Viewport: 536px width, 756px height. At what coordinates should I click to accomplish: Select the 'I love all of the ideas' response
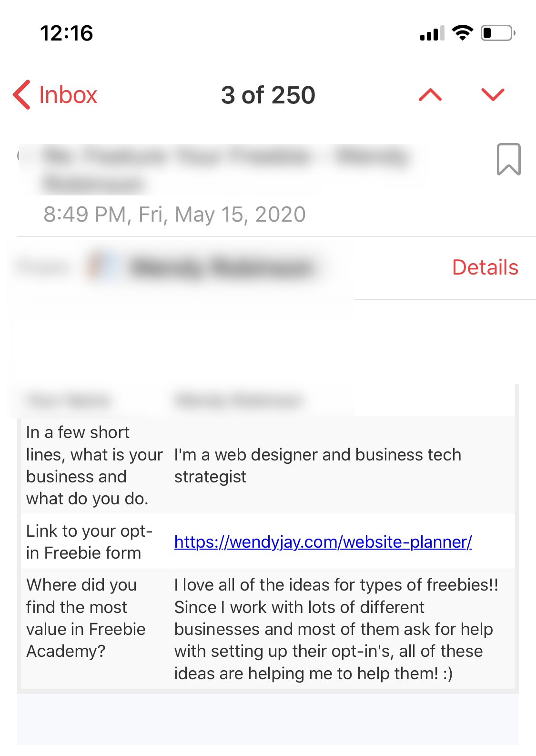click(x=336, y=629)
